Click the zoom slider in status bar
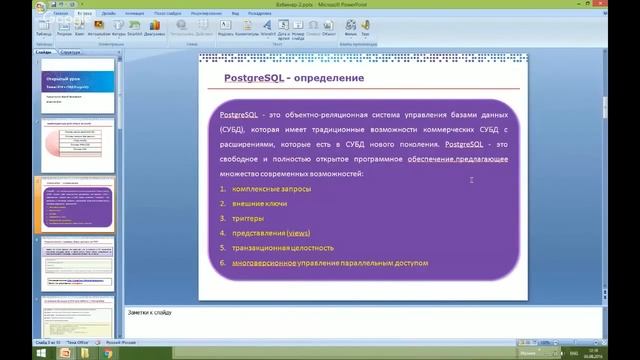Viewport: 640px width, 360px height. pos(576,342)
